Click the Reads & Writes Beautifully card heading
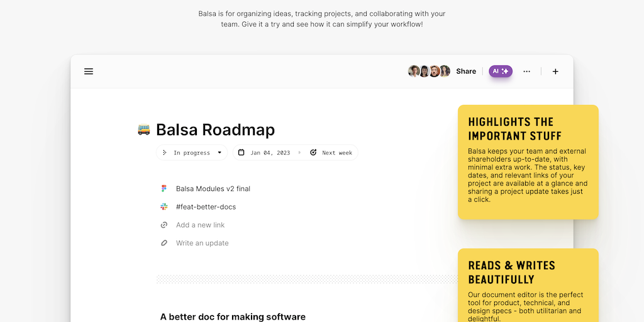644x322 pixels. tap(511, 272)
